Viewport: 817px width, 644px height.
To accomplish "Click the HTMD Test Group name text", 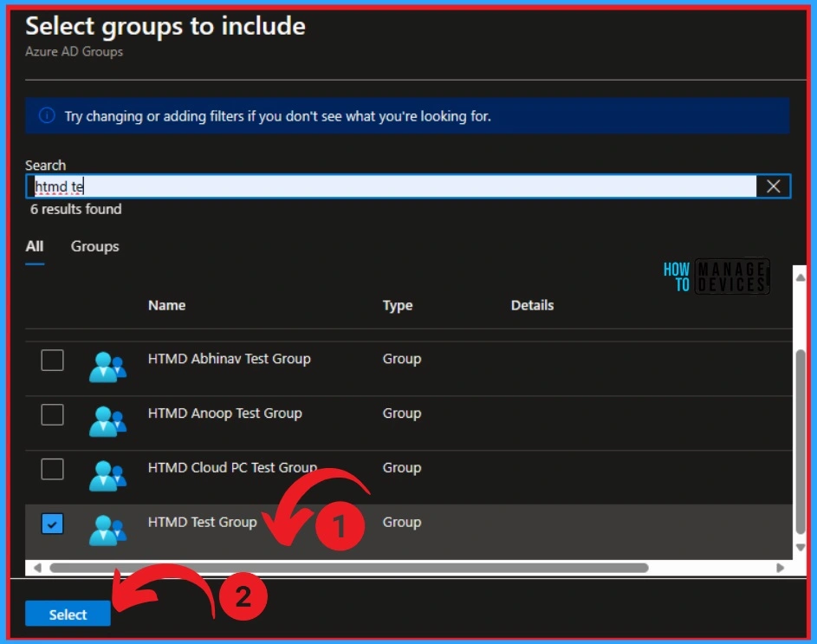I will (203, 522).
